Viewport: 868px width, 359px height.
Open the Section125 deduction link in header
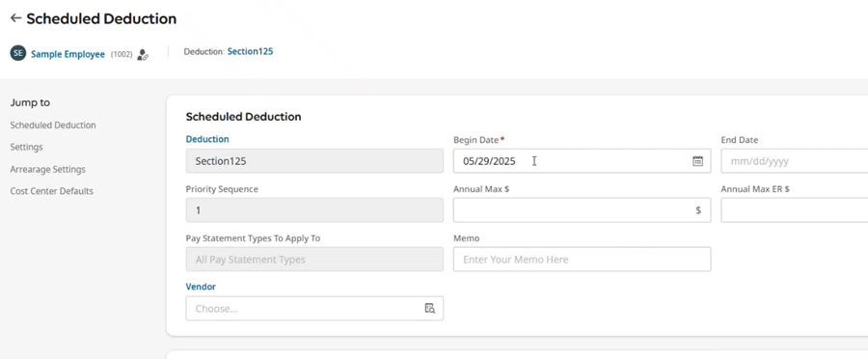[250, 51]
